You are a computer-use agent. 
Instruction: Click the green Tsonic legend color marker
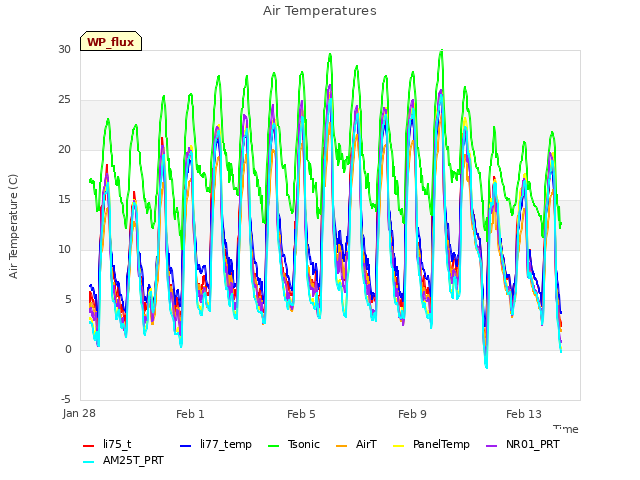pos(273,445)
